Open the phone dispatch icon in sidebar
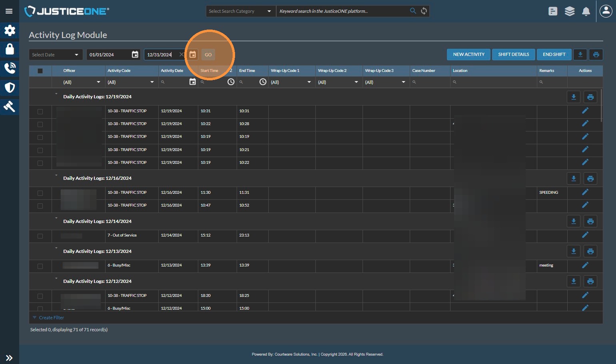616x364 pixels. pos(10,68)
